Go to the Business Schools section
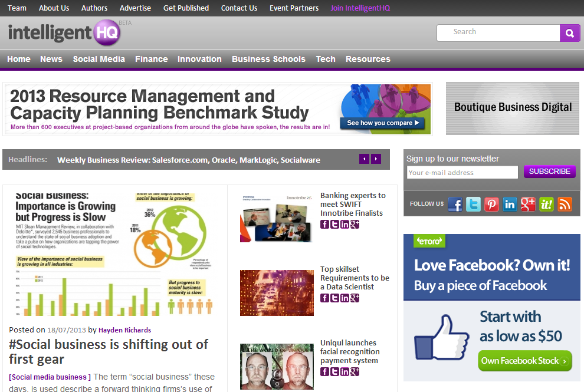 click(268, 59)
